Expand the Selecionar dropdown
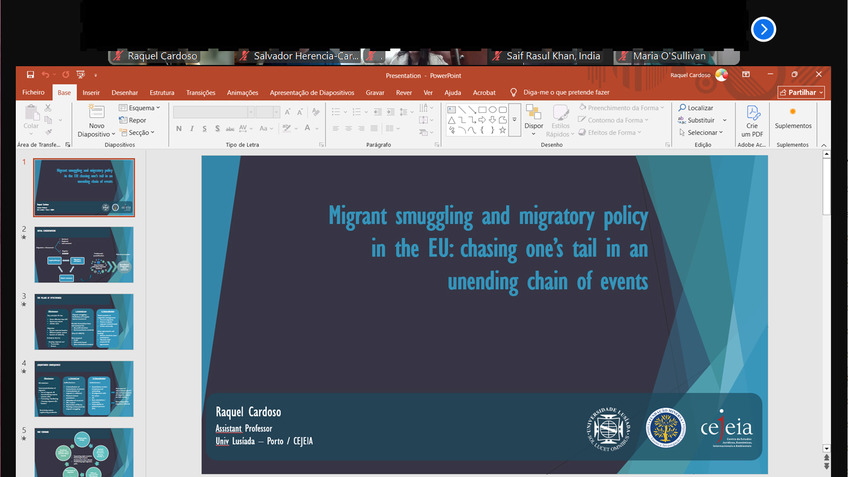This screenshot has height=477, width=848. pos(703,132)
